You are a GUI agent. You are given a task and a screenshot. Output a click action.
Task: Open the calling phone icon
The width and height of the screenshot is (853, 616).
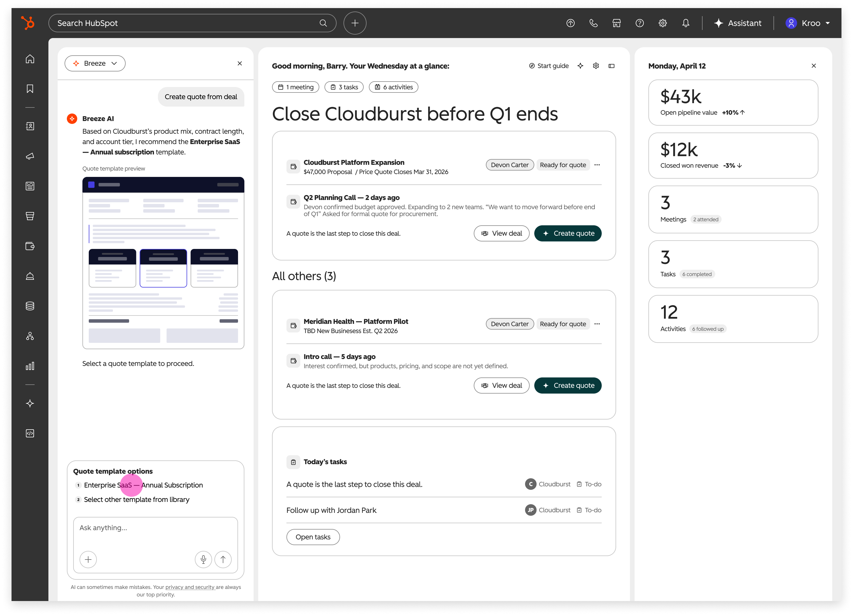coord(593,23)
